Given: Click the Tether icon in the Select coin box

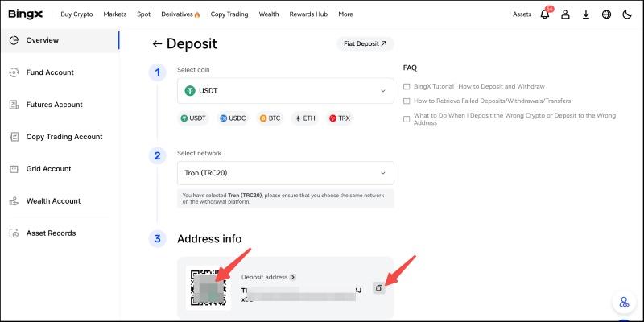Looking at the screenshot, I should tap(189, 91).
